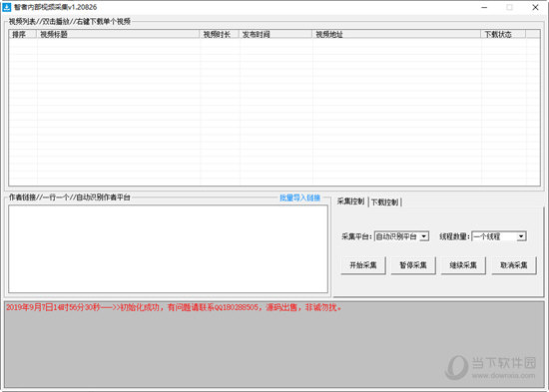The width and height of the screenshot is (549, 392).
Task: Open the 采集平台 dropdown
Action: (401, 236)
